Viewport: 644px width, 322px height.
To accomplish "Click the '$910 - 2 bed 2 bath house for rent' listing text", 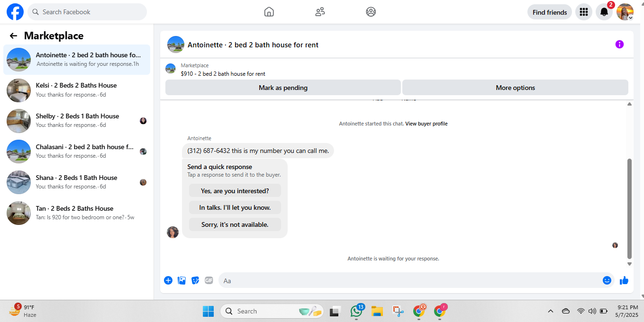I will 223,74.
